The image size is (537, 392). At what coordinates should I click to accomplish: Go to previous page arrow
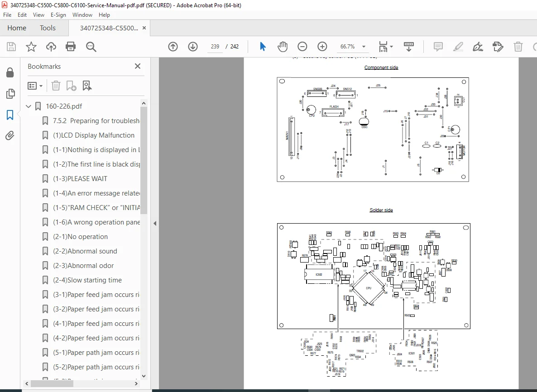[173, 47]
